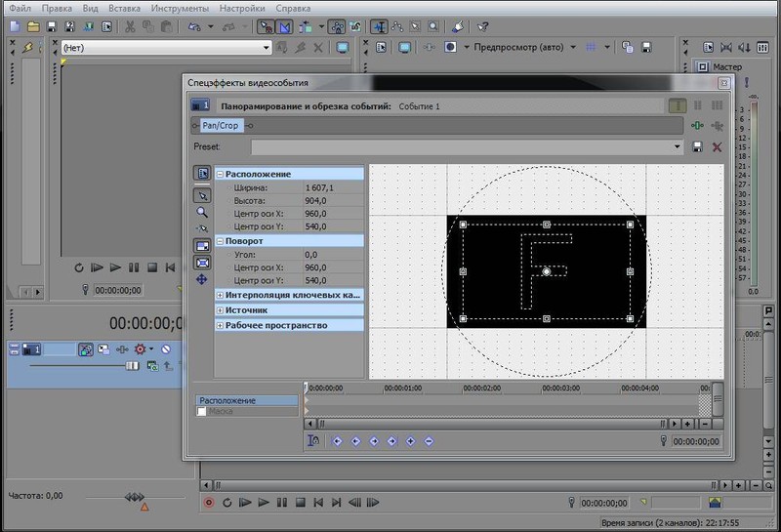Screen dimensions: 781x532
Task: Open the Инструменты menu
Action: tap(180, 8)
